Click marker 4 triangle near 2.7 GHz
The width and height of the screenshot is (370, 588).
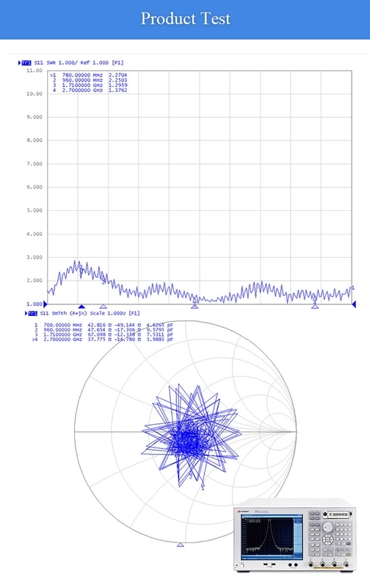coord(315,306)
